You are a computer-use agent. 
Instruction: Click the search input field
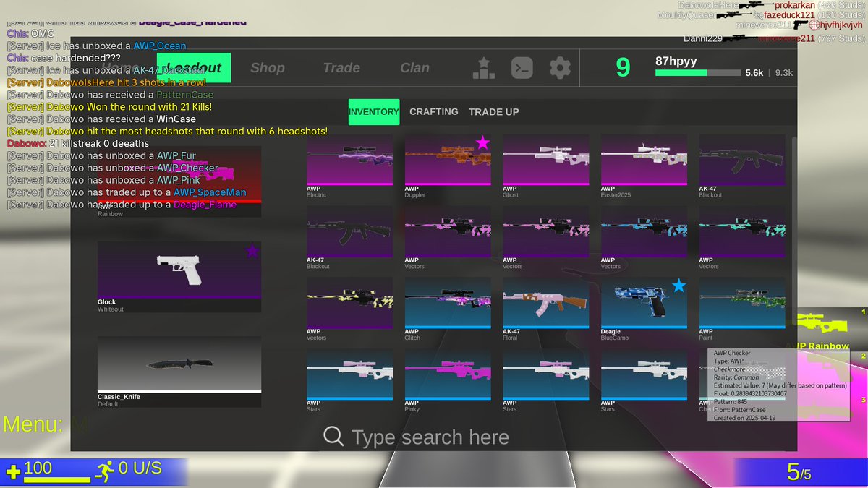(430, 437)
